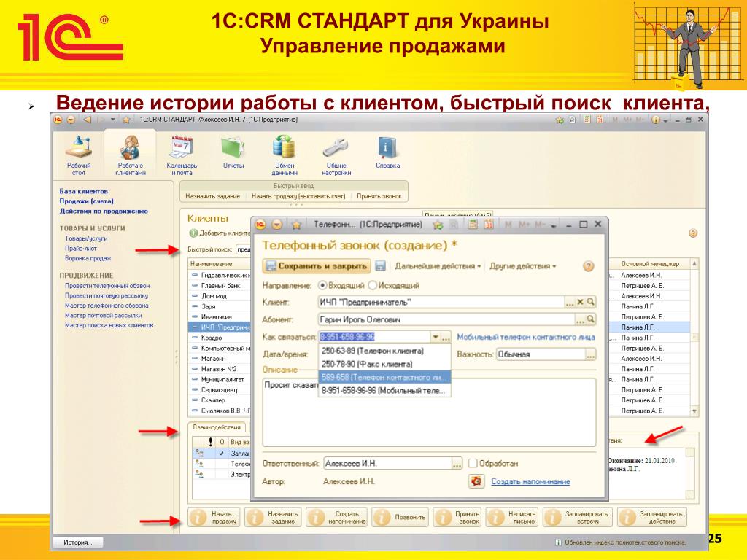Click the favorites star in main title bar
Viewport: 747px width, 560px height.
click(x=126, y=120)
